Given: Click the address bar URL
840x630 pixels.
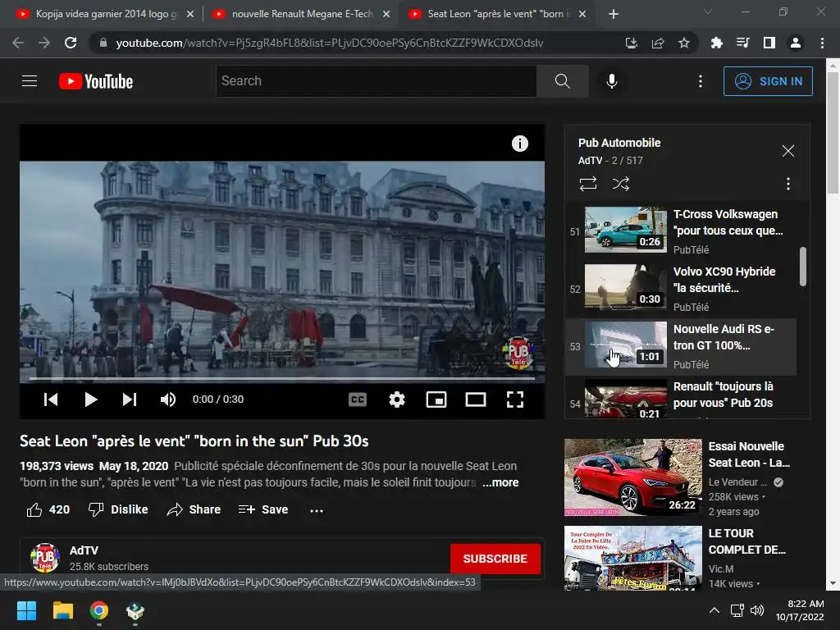Looking at the screenshot, I should 330,43.
